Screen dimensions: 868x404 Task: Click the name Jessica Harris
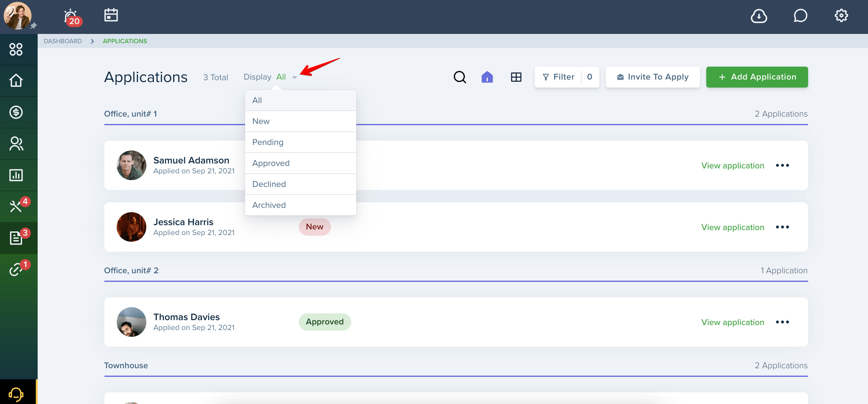(x=183, y=222)
